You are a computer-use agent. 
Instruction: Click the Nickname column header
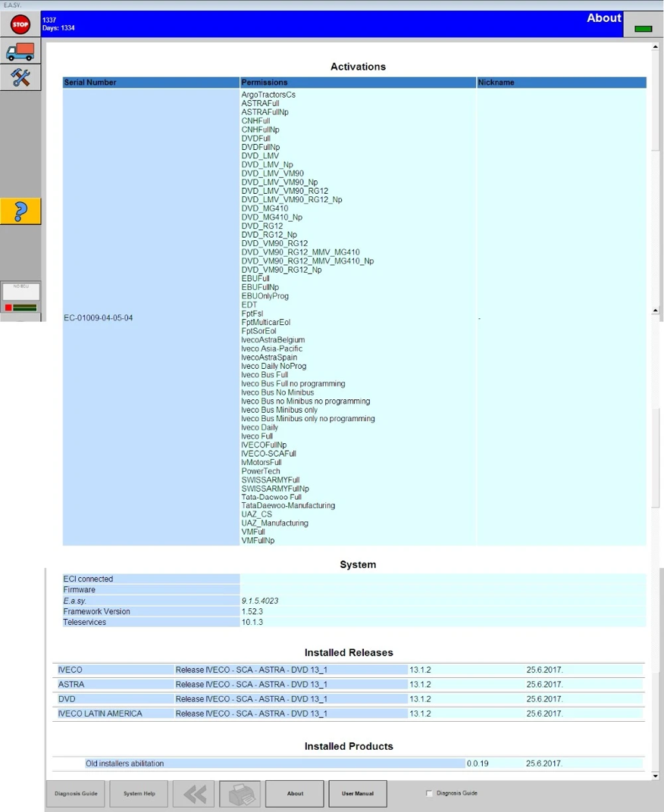coord(562,83)
